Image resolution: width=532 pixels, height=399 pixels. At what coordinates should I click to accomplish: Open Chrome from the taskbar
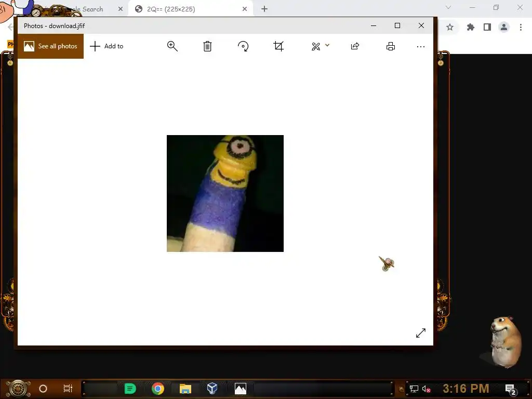tap(158, 389)
